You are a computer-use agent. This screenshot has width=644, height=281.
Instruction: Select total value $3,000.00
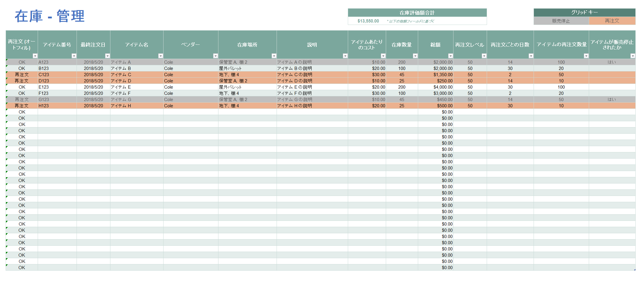pyautogui.click(x=436, y=93)
